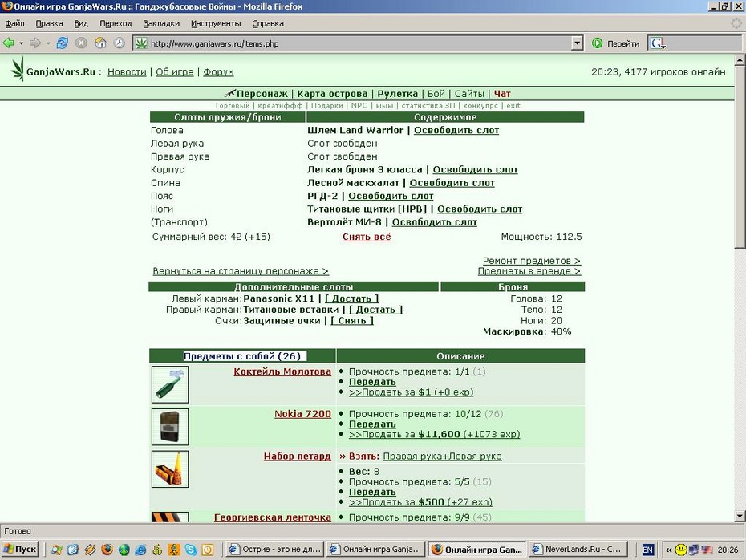The height and width of the screenshot is (560, 746).
Task: Click the red Снять всё link
Action: 367,237
